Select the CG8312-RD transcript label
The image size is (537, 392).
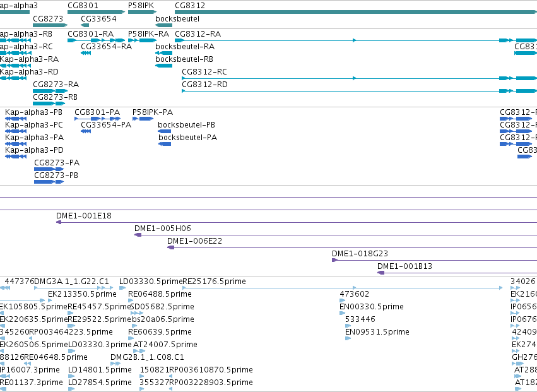point(205,85)
